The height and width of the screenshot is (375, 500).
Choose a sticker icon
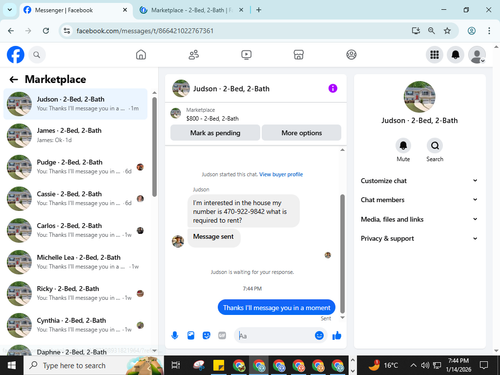pos(207,335)
